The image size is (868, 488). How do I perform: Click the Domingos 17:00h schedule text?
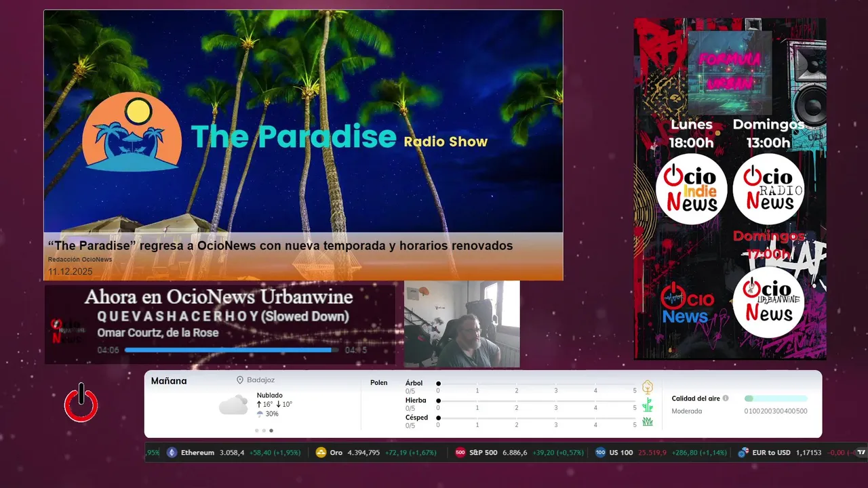pos(769,245)
